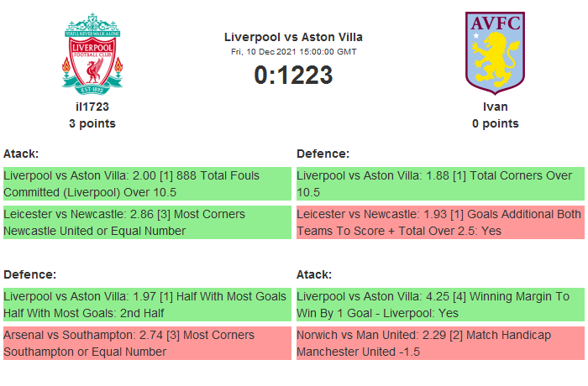The image size is (588, 386).
Task: Select Winning Margin To Win By 1 Goal bet
Action: point(439,305)
